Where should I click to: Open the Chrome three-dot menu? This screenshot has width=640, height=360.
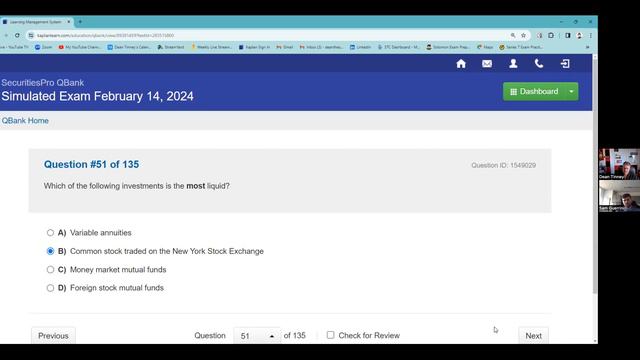(x=590, y=36)
